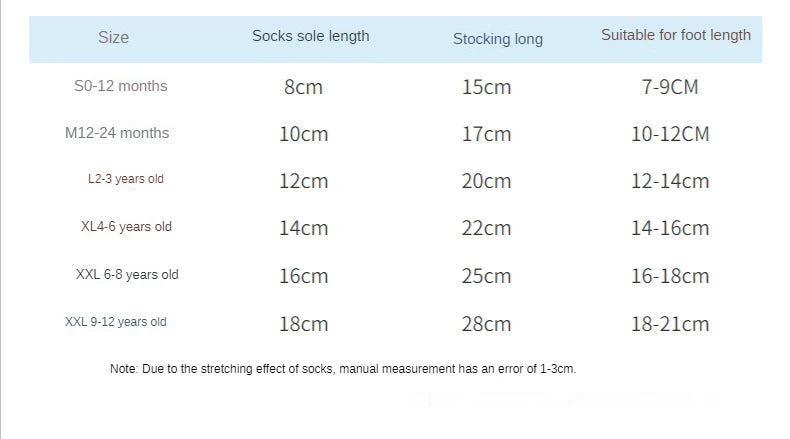790x439 pixels.
Task: Select the XXL 6-8 years old label
Action: pos(127,275)
